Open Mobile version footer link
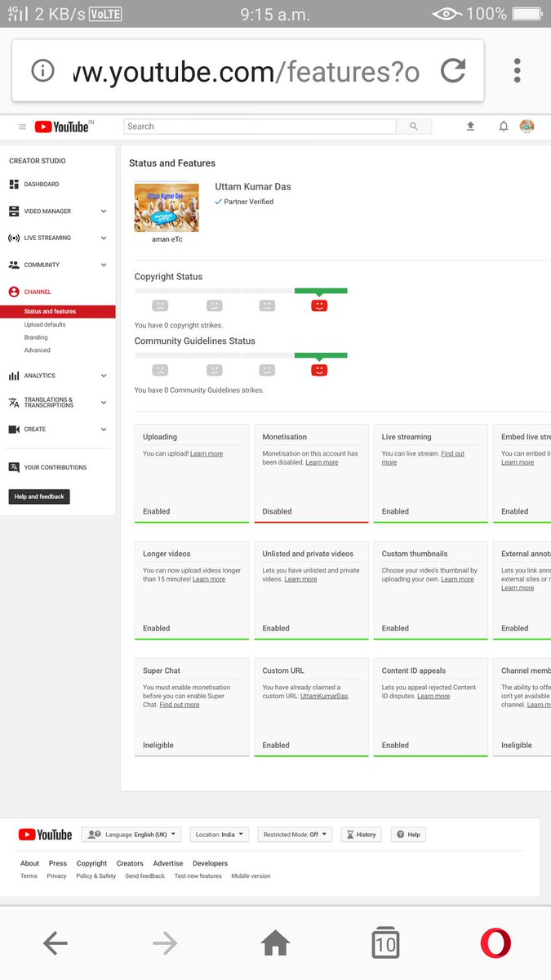Screen dimensions: 551x980 [251, 876]
